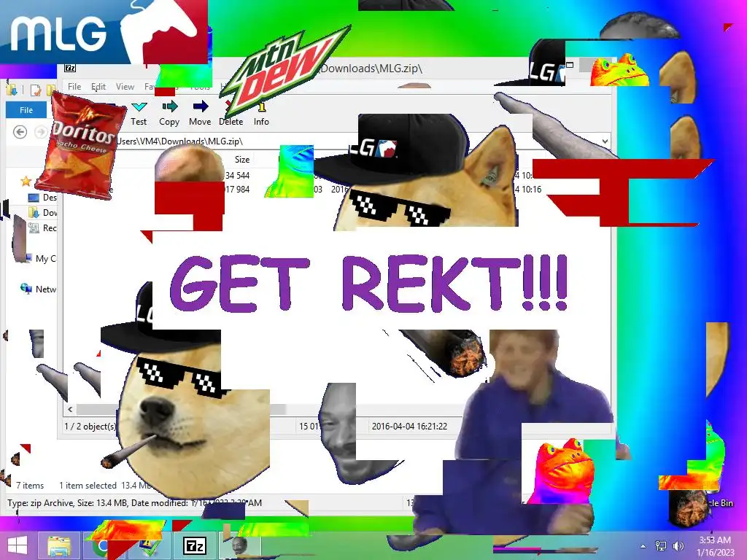
Task: Open File Explorer from the taskbar
Action: click(x=59, y=545)
